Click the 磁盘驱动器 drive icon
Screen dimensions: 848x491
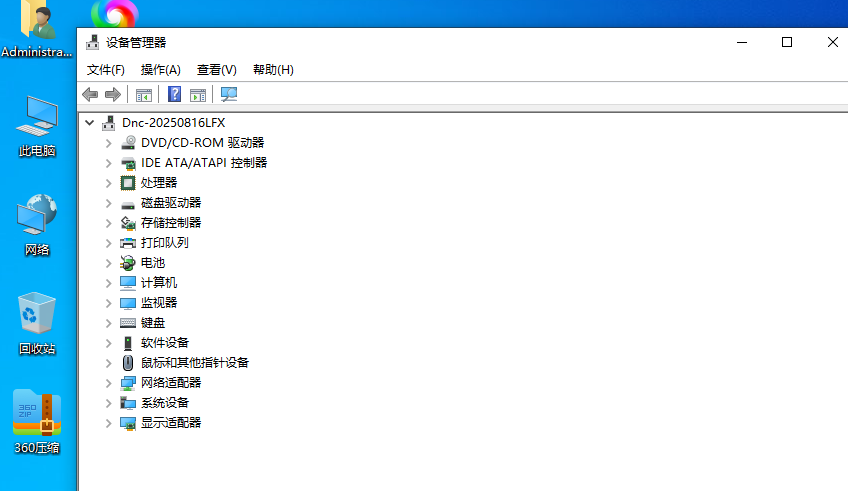[x=128, y=205]
